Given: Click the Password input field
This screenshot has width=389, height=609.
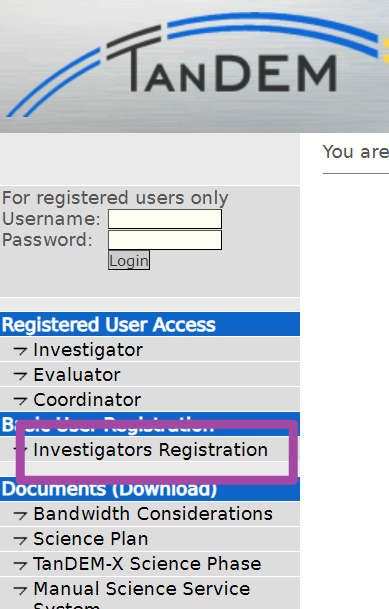Looking at the screenshot, I should pyautogui.click(x=165, y=240).
